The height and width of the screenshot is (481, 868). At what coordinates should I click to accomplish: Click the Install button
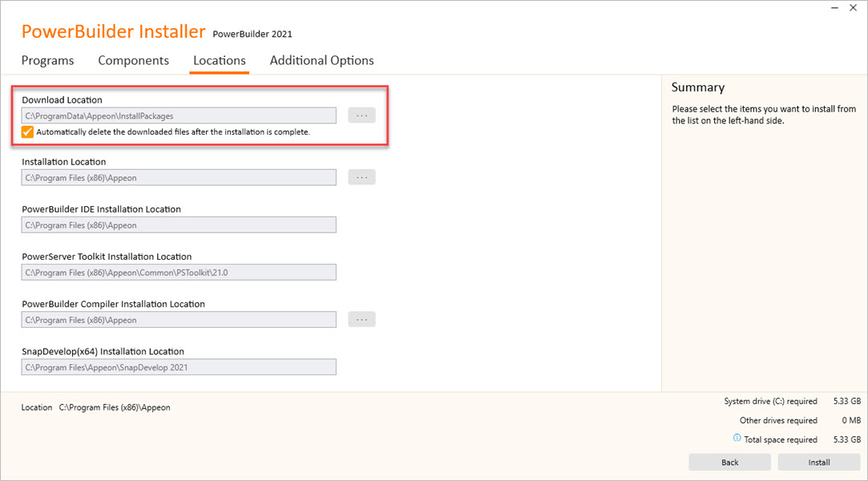coord(818,462)
